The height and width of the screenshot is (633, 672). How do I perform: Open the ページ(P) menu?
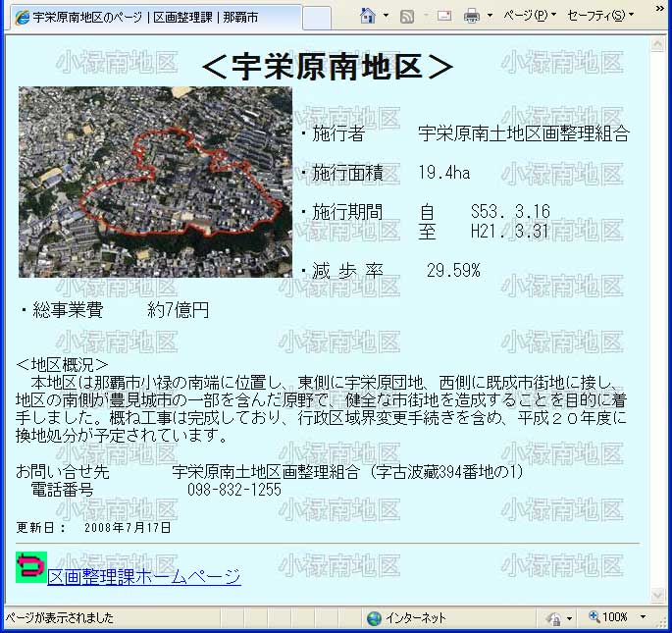530,16
